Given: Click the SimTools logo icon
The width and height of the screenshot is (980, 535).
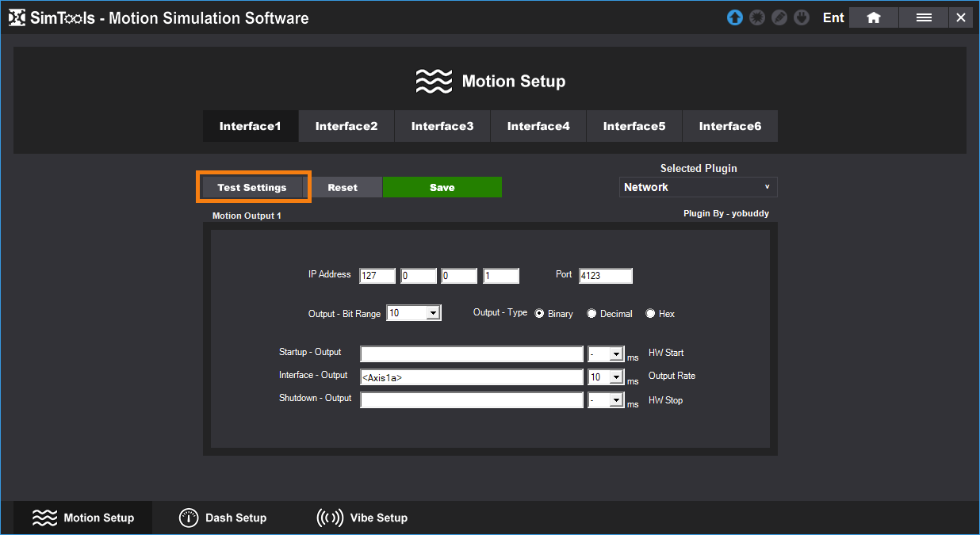Looking at the screenshot, I should (x=17, y=17).
